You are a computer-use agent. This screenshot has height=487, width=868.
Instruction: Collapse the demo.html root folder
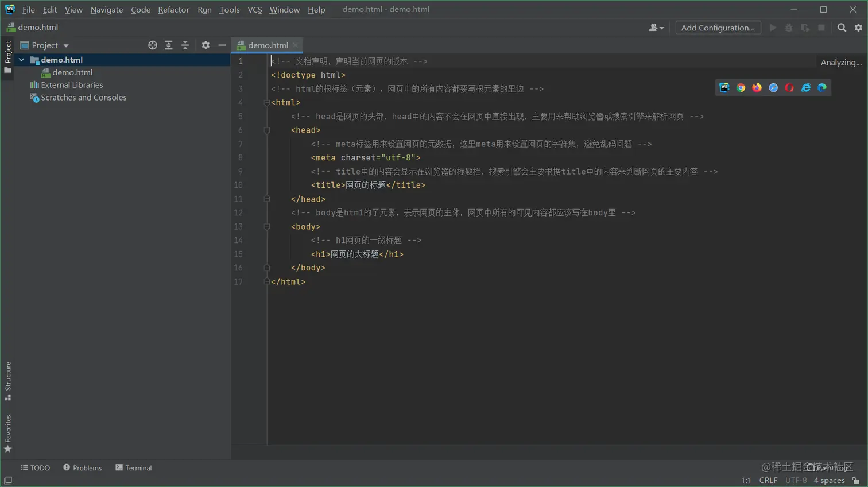(22, 60)
